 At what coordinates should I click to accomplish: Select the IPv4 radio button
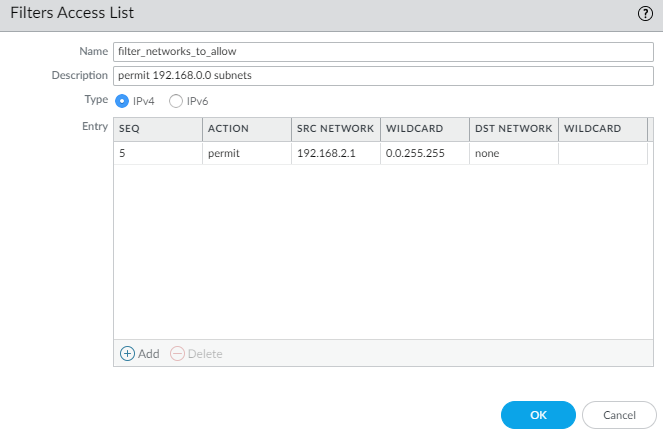pyautogui.click(x=123, y=101)
